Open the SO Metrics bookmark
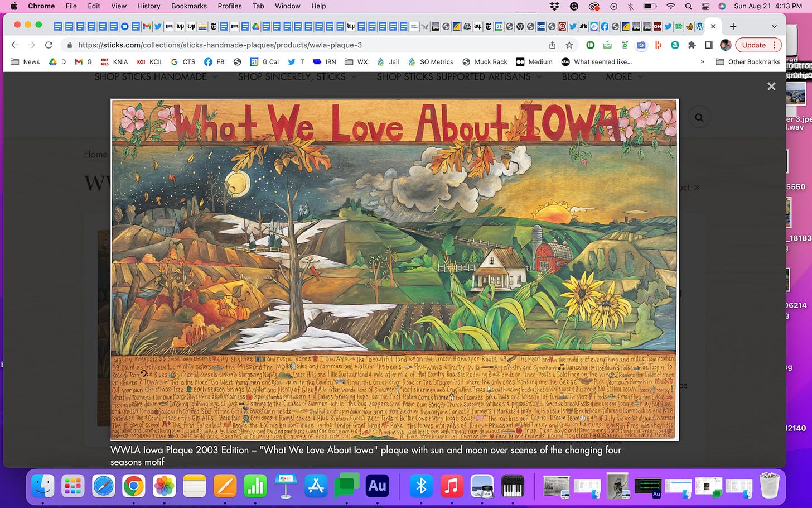The width and height of the screenshot is (812, 508). coord(431,62)
